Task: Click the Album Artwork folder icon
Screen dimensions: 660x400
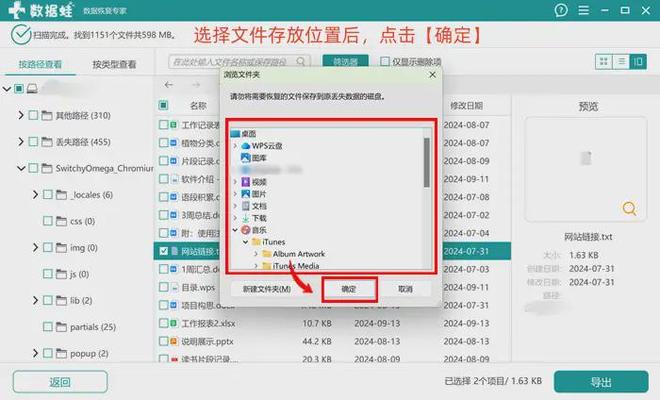Action: point(266,254)
